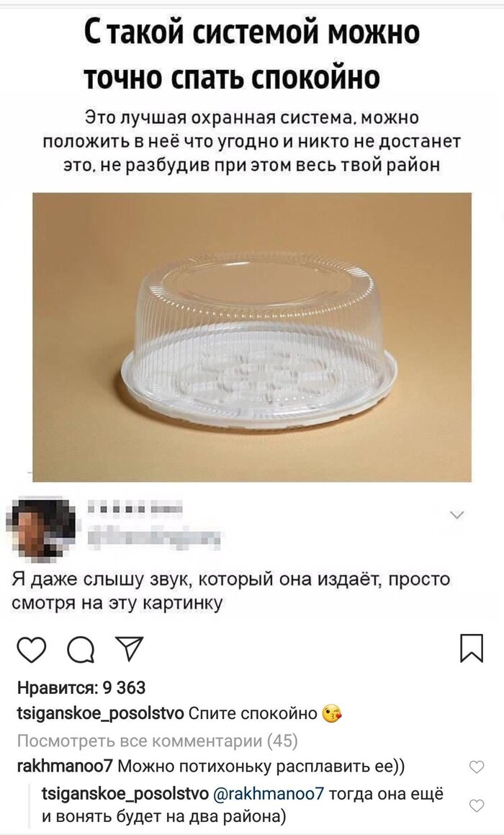Open tsiganskoe_posolstvo profile from caption
This screenshot has height=835, width=504.
pyautogui.click(x=101, y=713)
